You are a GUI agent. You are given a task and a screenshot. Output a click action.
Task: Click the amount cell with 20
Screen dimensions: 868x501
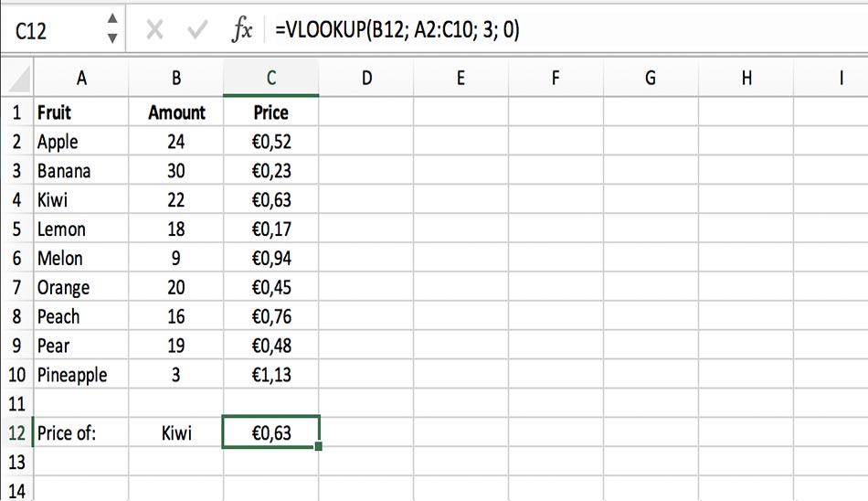coord(176,288)
